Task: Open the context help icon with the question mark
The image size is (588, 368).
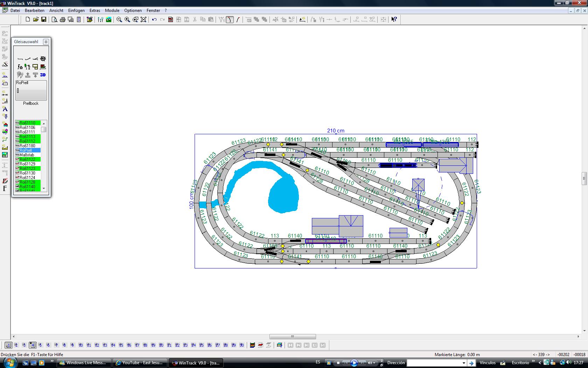Action: pos(394,20)
